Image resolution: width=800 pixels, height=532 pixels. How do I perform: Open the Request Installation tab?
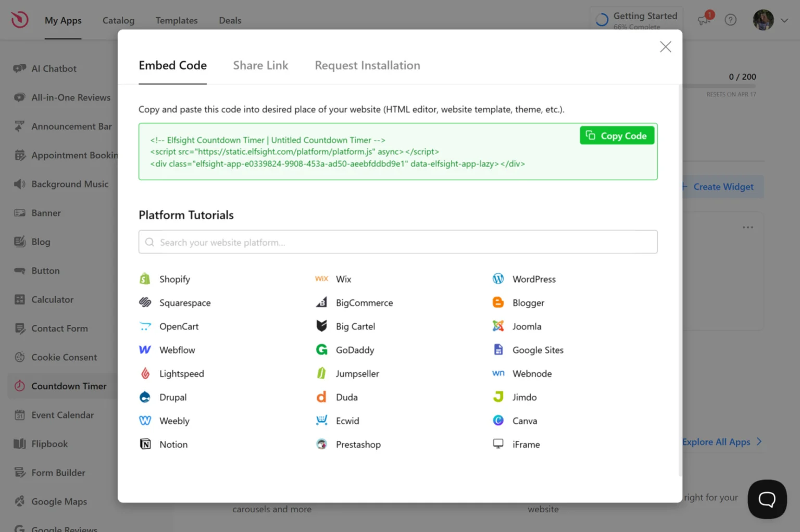coord(367,66)
